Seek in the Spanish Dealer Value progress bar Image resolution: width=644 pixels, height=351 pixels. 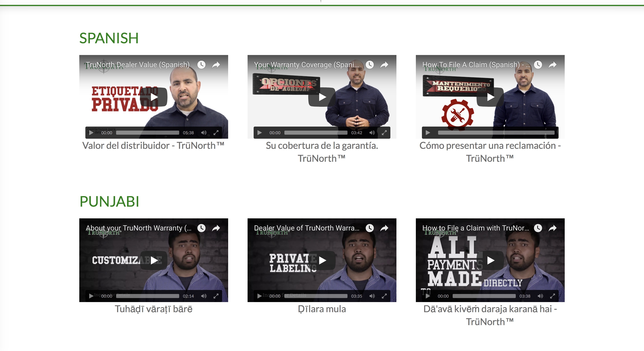[147, 133]
